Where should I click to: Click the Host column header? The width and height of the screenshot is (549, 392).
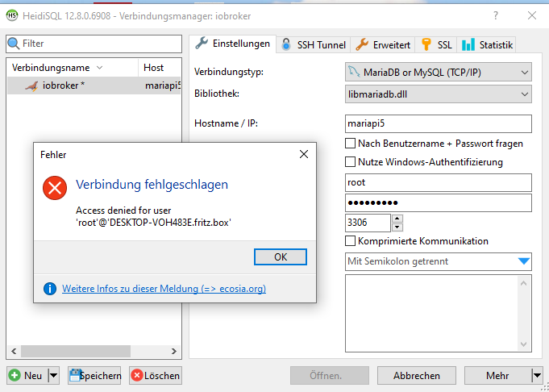coord(160,68)
